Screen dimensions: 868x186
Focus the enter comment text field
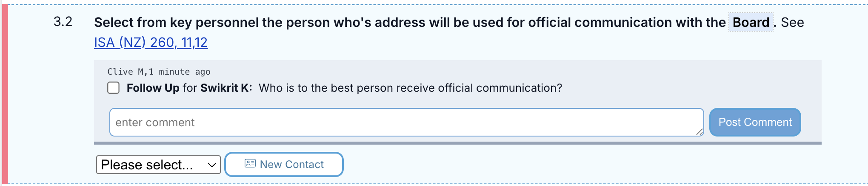tap(407, 122)
